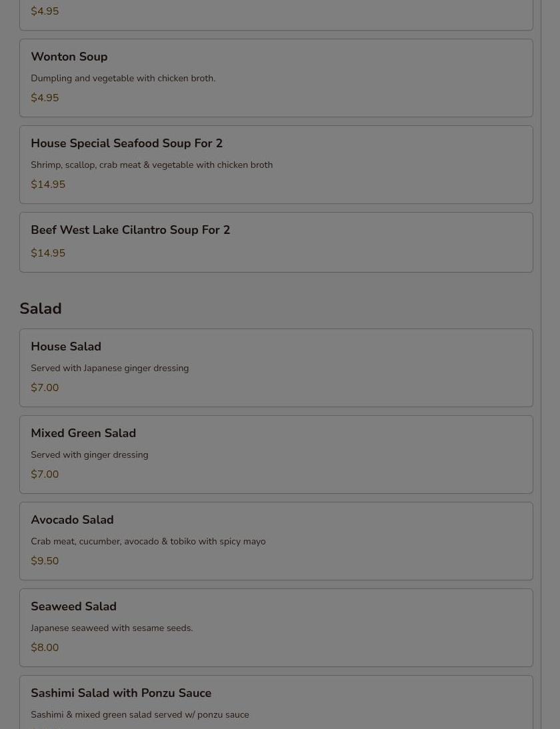Select the Mixed Green Salad item
The width and height of the screenshot is (560, 729).
click(x=83, y=434)
